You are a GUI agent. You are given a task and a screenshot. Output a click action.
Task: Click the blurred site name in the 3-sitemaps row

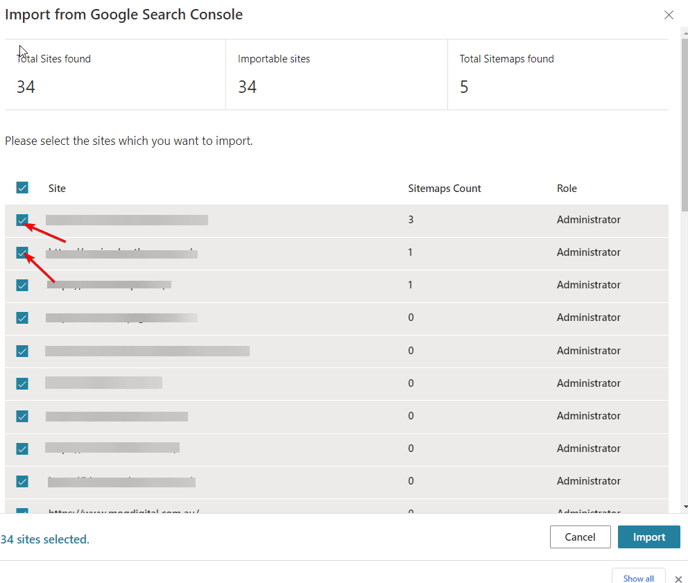coord(127,220)
